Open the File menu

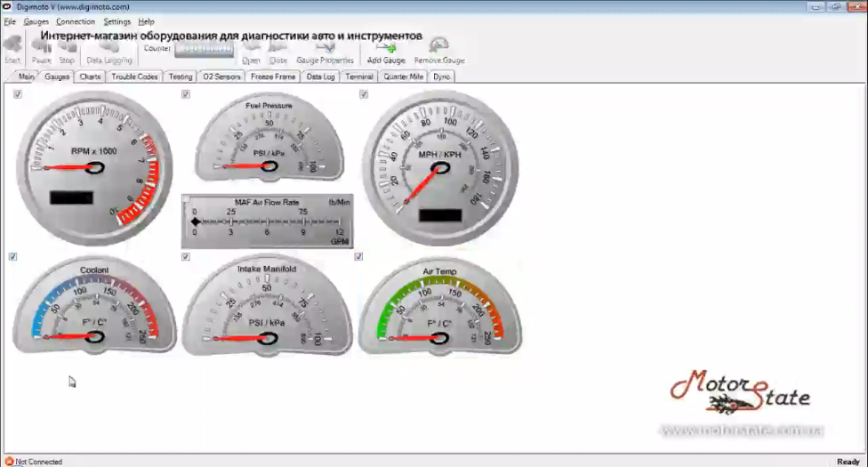10,21
